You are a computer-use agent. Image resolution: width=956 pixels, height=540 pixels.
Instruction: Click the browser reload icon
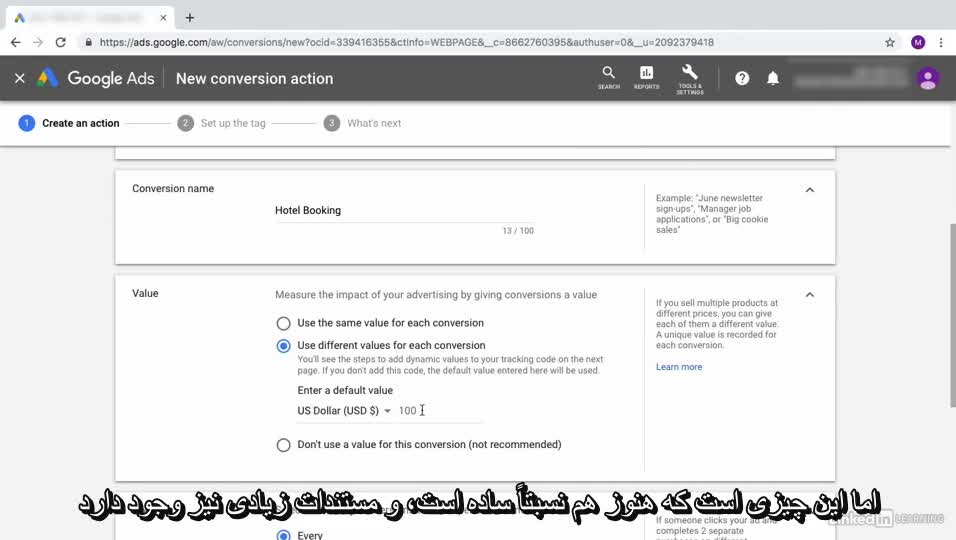(61, 43)
